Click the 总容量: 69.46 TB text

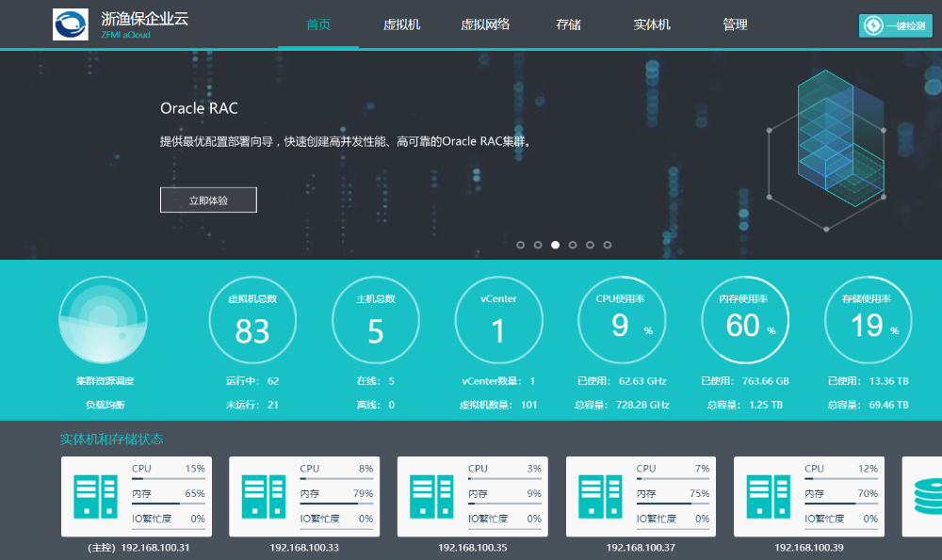pos(869,405)
